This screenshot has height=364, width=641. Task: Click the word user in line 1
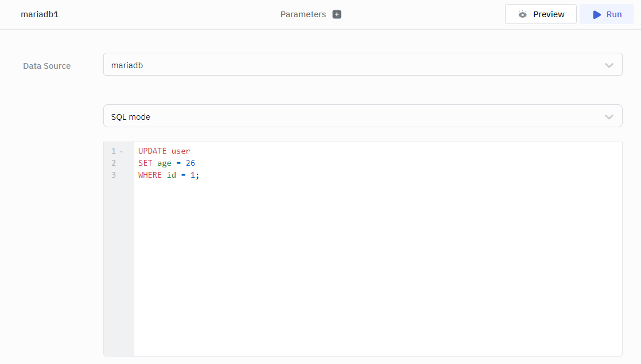coord(181,151)
